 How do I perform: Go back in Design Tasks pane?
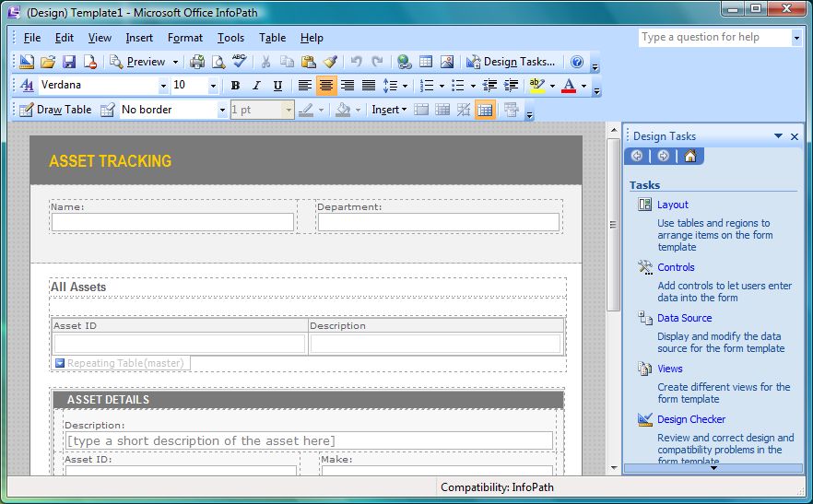click(637, 156)
